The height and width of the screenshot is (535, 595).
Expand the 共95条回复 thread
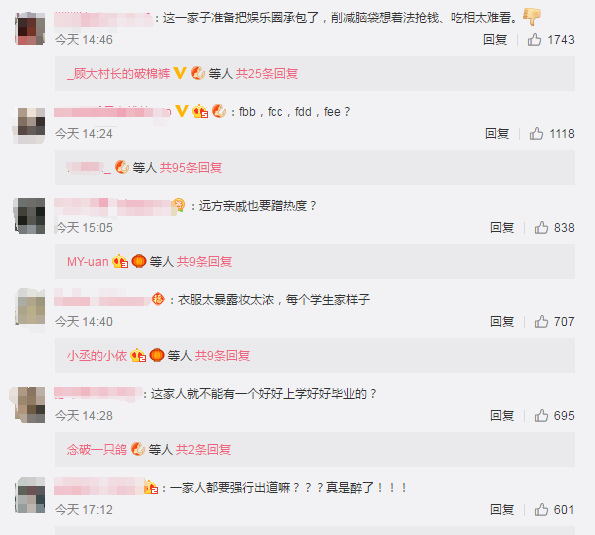191,167
